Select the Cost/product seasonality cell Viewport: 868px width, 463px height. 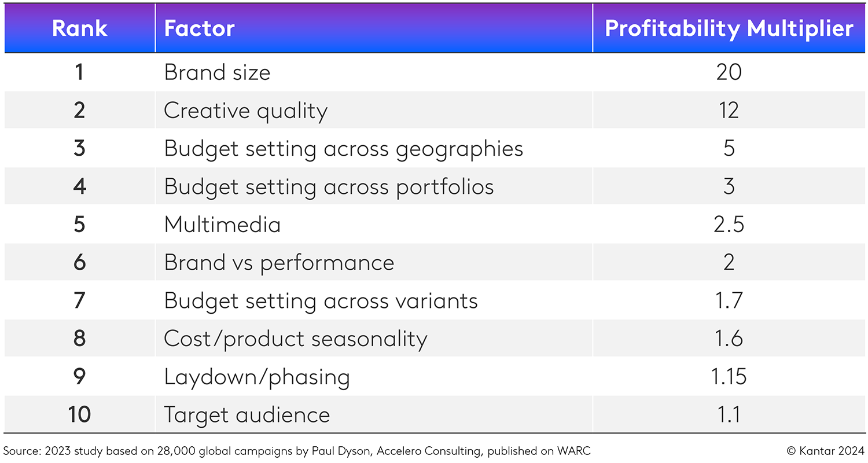(295, 339)
